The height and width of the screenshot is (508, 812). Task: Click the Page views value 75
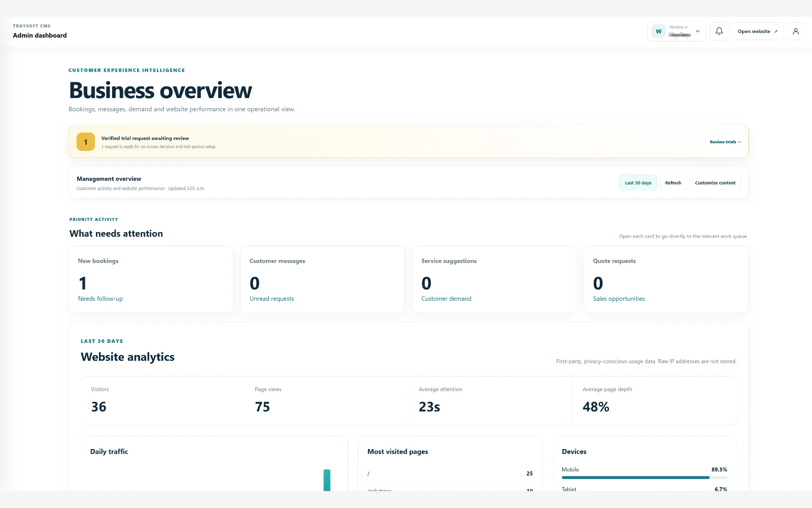[262, 407]
